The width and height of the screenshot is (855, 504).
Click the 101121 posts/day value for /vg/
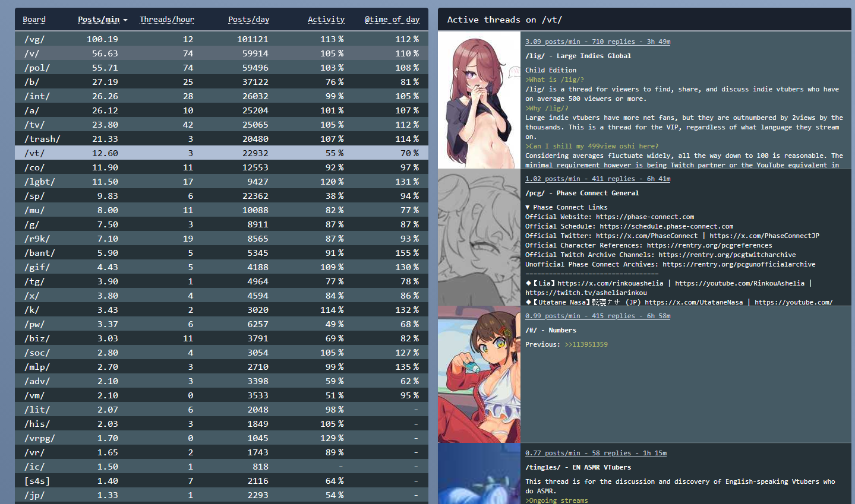click(x=253, y=39)
